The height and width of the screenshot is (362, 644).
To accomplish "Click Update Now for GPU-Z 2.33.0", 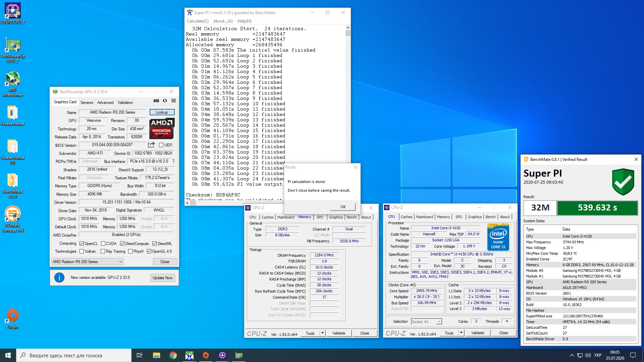I will (163, 278).
